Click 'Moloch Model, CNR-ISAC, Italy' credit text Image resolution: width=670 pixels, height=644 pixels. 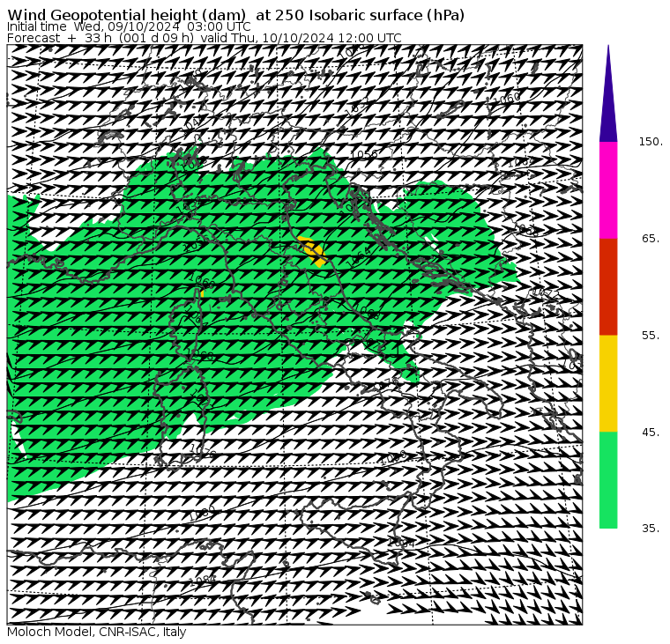(97, 632)
